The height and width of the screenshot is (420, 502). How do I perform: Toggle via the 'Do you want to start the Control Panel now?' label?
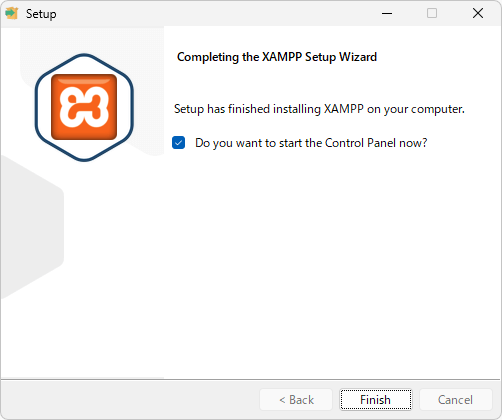click(x=311, y=143)
